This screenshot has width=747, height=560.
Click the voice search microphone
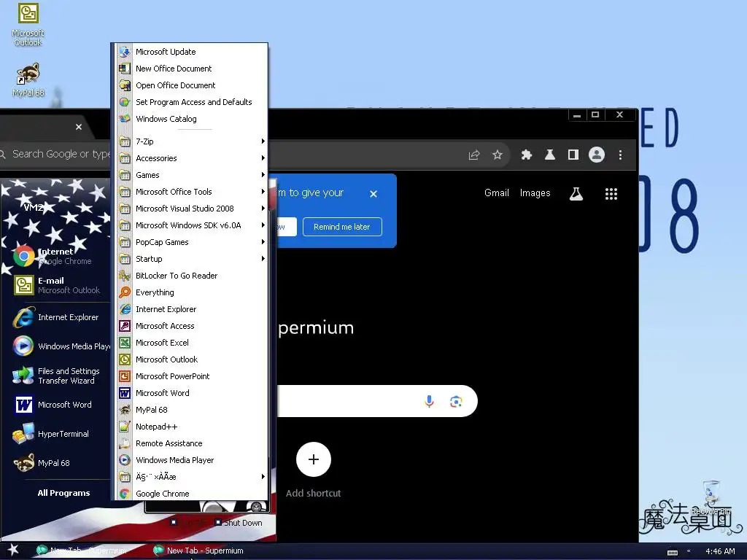coord(429,402)
